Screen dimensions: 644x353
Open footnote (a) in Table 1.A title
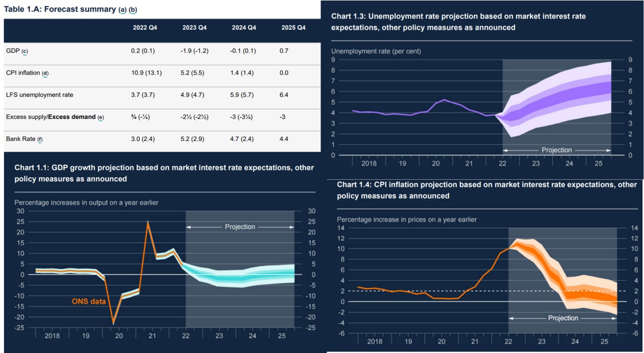(x=122, y=10)
